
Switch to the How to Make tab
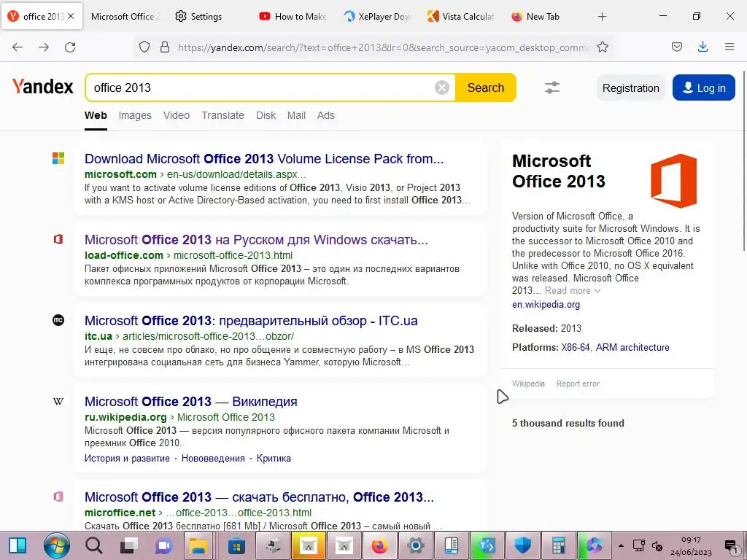pos(293,17)
